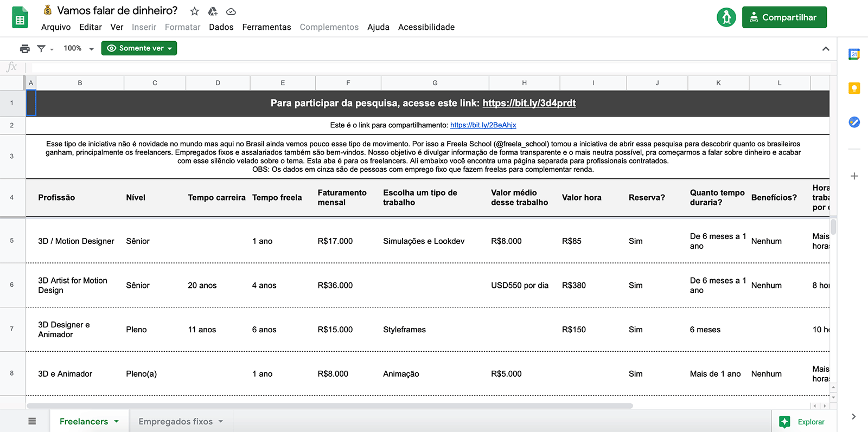868x432 pixels.
Task: Click the add to Drive icon
Action: 213,11
